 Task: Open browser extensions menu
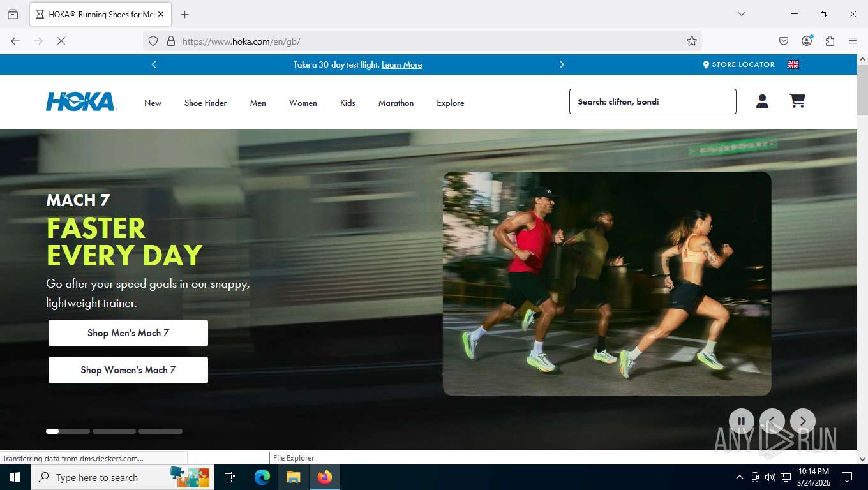point(830,41)
